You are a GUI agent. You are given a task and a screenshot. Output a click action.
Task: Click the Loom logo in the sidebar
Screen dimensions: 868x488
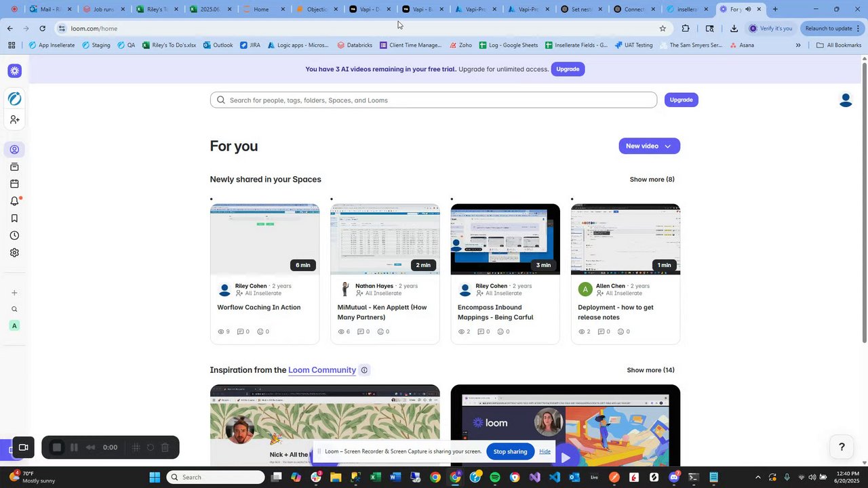(x=14, y=70)
